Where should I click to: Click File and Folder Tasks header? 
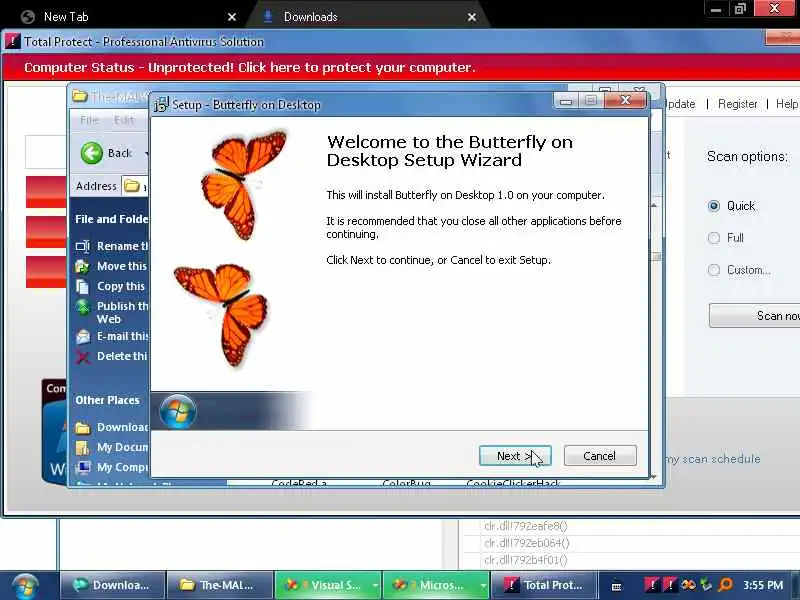(x=111, y=219)
